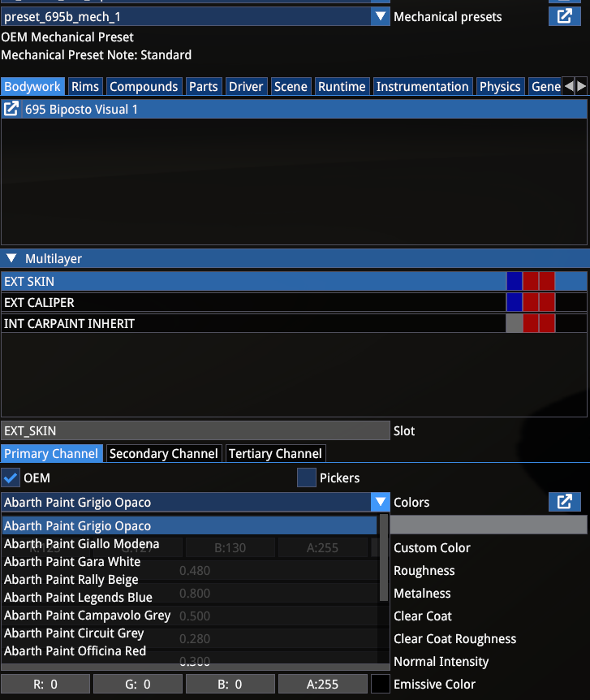Open Mechanical presets external link icon
Image resolution: width=590 pixels, height=700 pixels.
pos(565,16)
